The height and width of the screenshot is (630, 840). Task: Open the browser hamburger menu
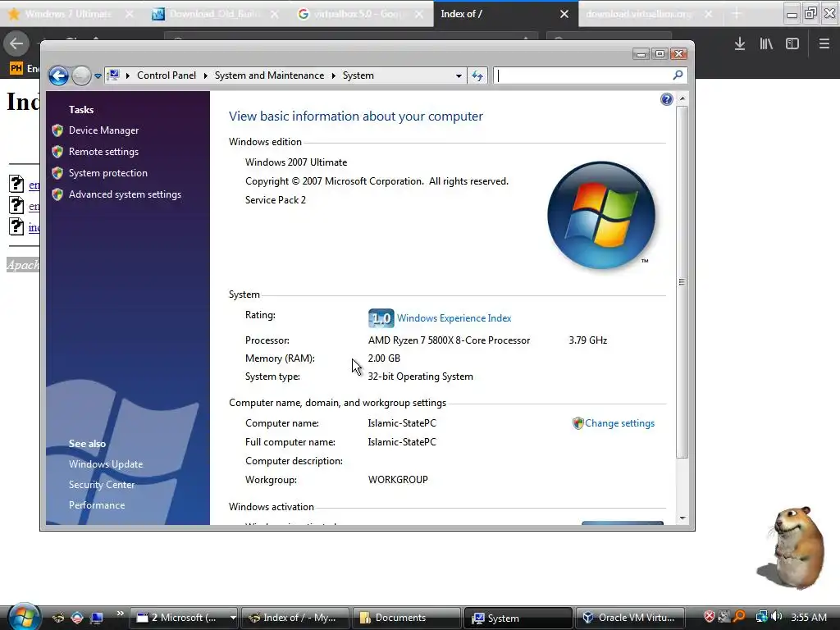coord(824,44)
